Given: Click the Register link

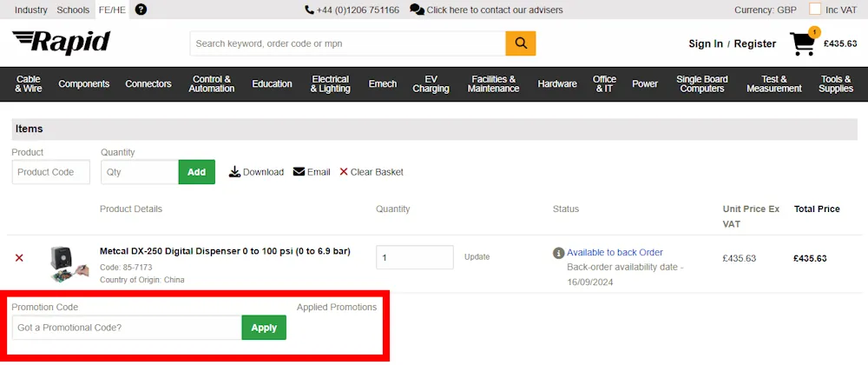Looking at the screenshot, I should (755, 43).
